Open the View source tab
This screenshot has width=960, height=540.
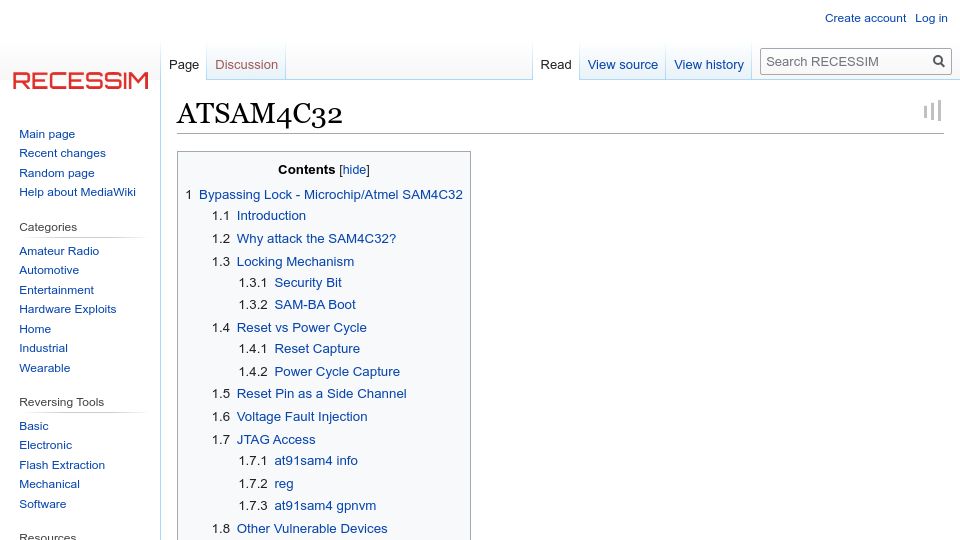coord(623,64)
